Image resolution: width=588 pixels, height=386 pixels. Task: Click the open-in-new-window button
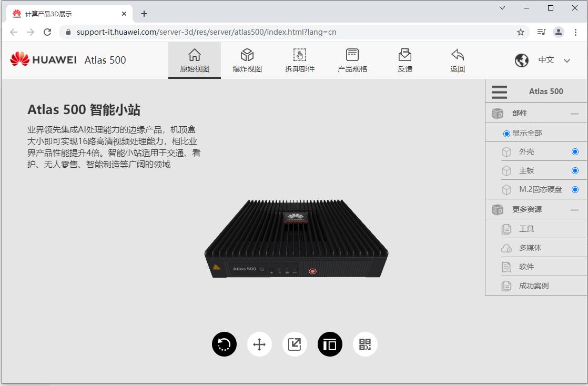coord(295,344)
